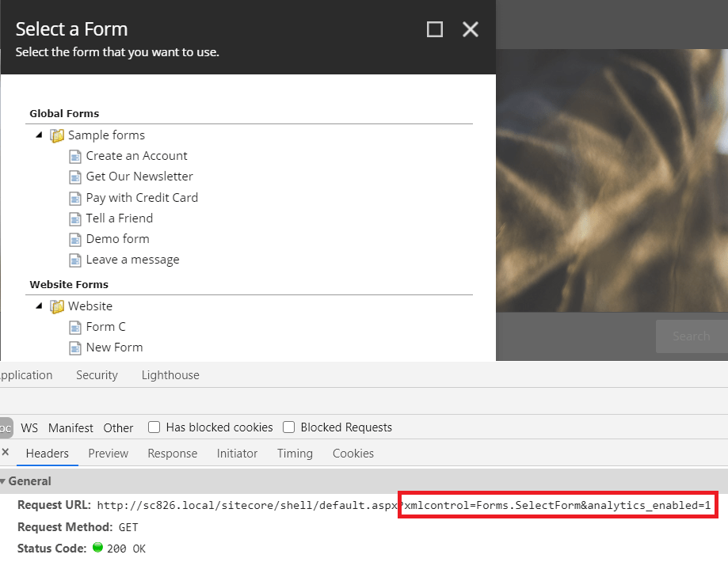Image resolution: width=728 pixels, height=562 pixels.
Task: Toggle the Blocked Requests checkbox
Action: 289,427
